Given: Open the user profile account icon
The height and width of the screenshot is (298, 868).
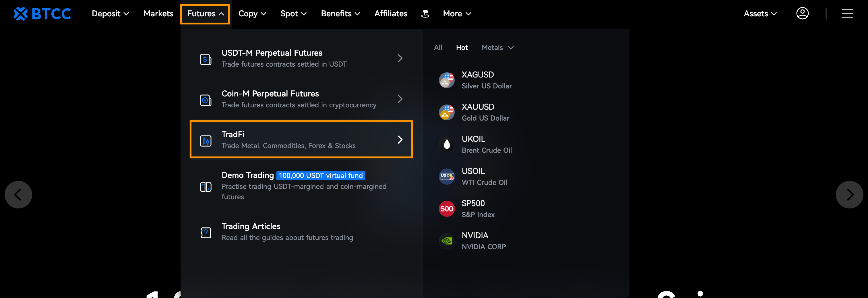Looking at the screenshot, I should [x=802, y=13].
